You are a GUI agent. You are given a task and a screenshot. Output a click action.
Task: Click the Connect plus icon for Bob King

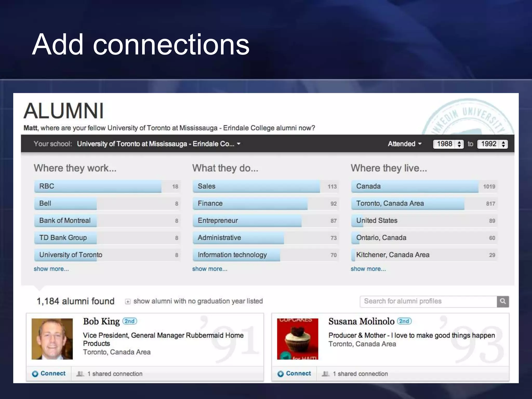(x=35, y=374)
